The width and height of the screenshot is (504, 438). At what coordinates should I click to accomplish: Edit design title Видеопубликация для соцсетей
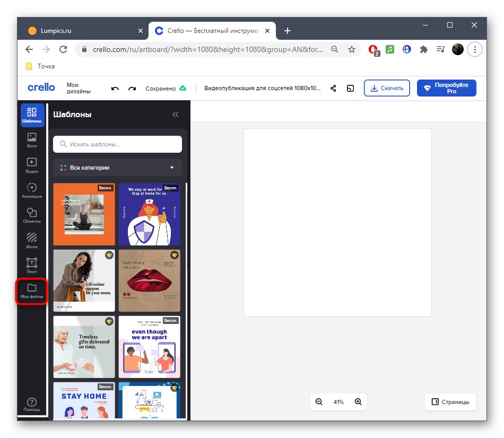click(x=262, y=88)
